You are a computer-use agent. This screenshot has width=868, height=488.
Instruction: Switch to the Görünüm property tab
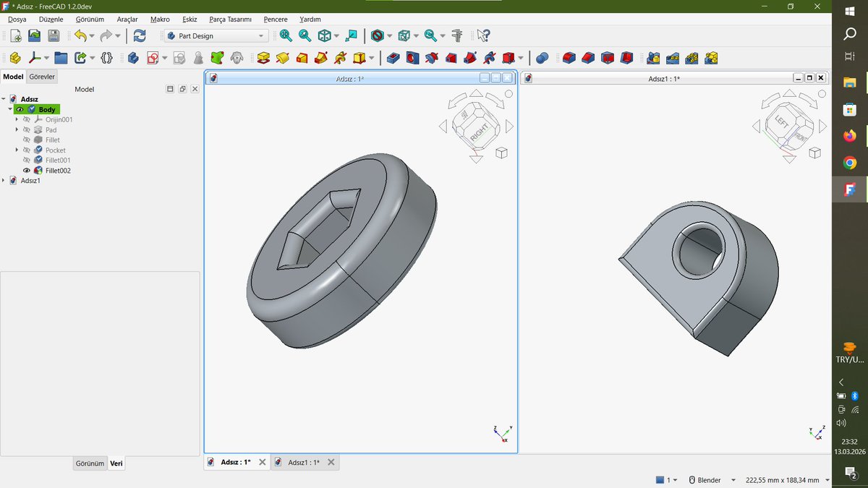pos(90,463)
